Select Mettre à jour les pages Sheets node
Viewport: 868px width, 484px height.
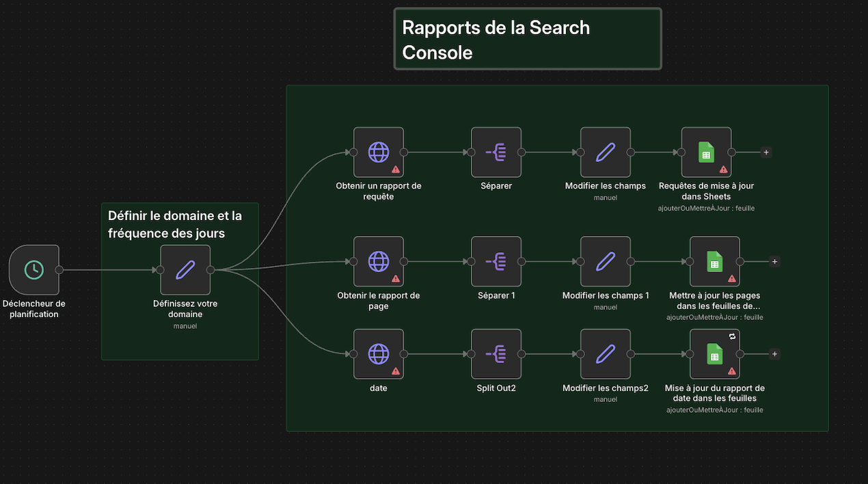click(714, 262)
